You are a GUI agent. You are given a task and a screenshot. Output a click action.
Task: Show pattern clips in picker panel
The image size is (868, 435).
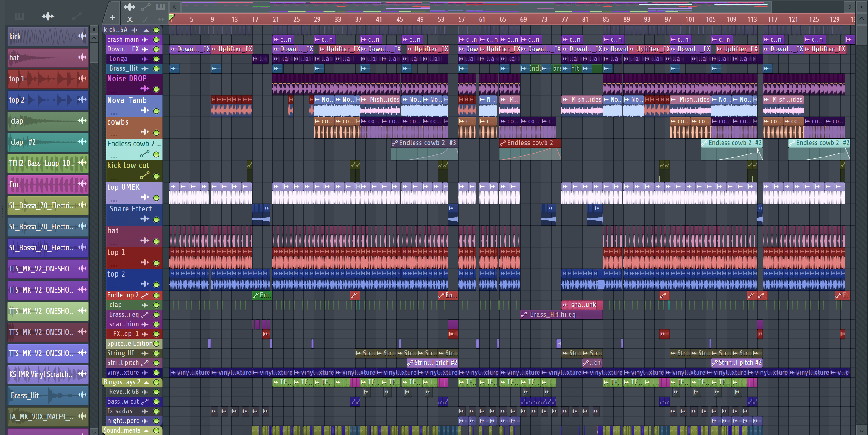point(19,16)
